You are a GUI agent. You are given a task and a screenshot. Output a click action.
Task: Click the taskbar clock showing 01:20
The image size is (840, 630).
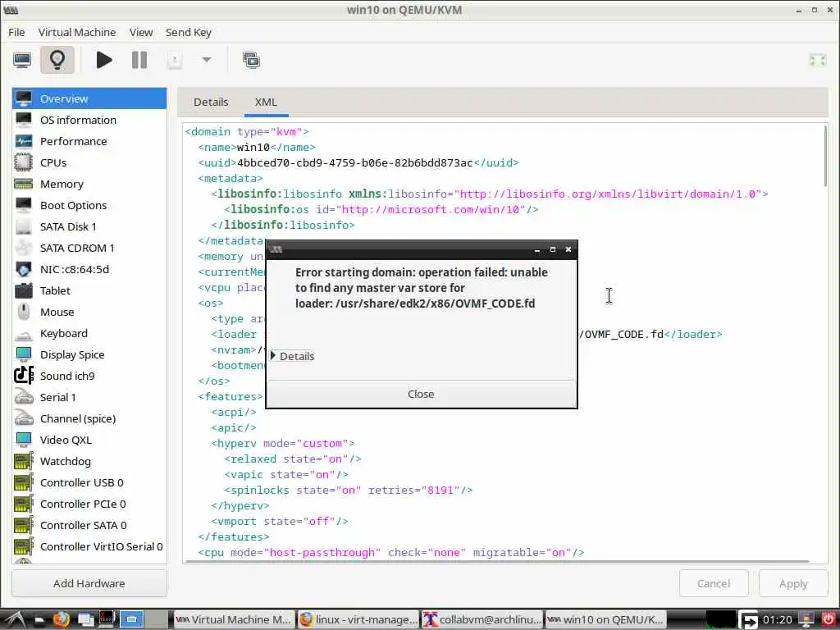tap(778, 620)
